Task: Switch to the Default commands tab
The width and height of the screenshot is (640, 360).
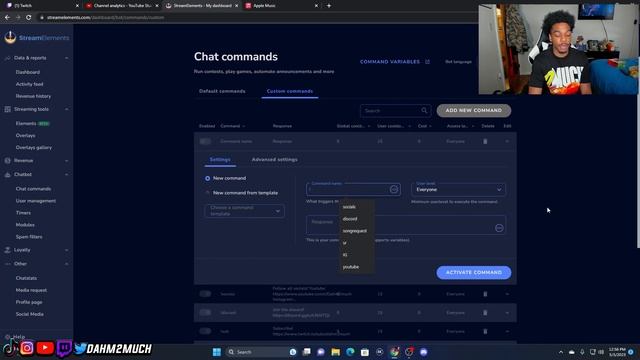Action: 222,91
